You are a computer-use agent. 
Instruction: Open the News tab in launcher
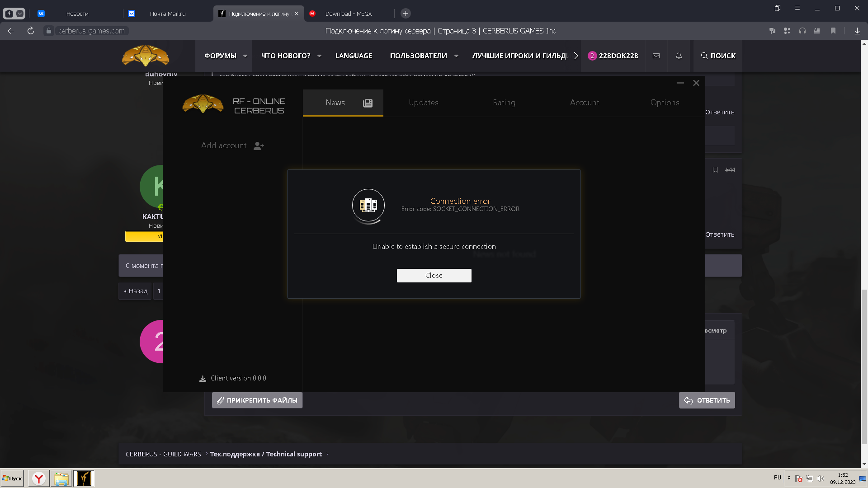pyautogui.click(x=343, y=103)
